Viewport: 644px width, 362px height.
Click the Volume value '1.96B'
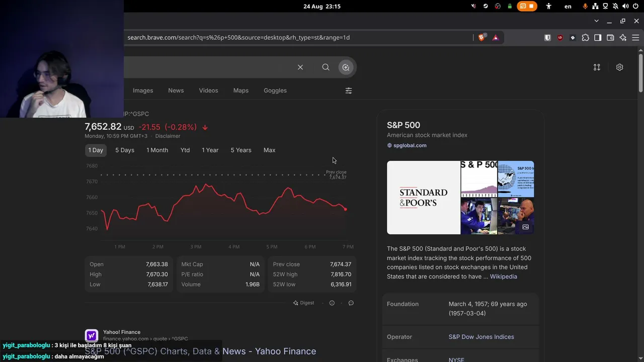(x=253, y=285)
